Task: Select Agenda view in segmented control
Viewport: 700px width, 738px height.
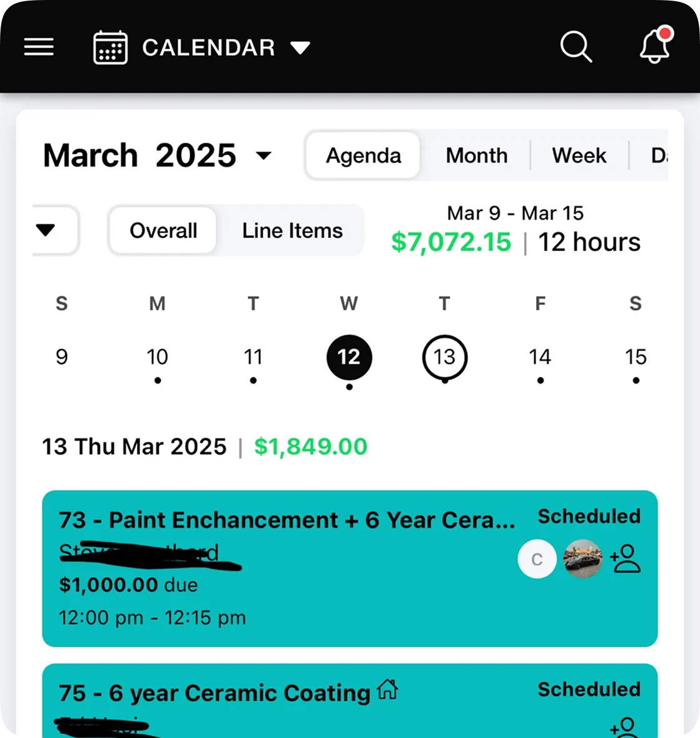Action: [x=363, y=155]
